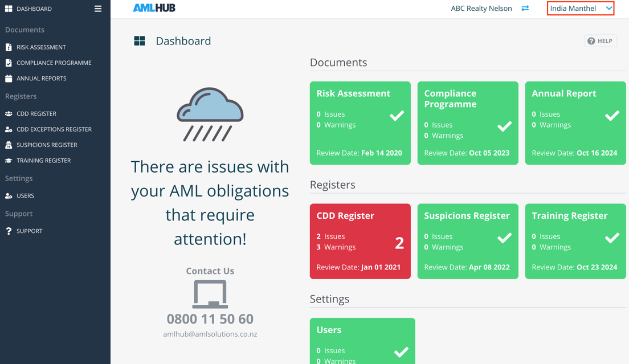Open CDD Exceptions Register from the sidebar

[54, 129]
